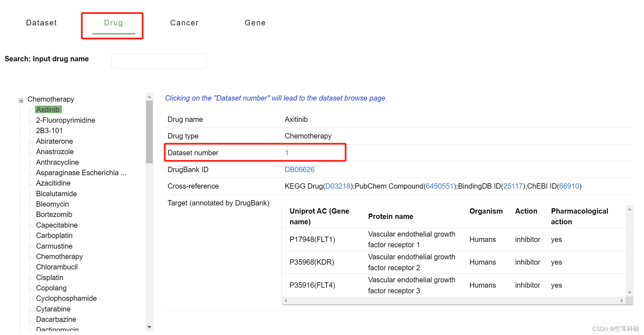This screenshot has height=335, width=644.
Task: Open dataset number 1 link
Action: [287, 153]
